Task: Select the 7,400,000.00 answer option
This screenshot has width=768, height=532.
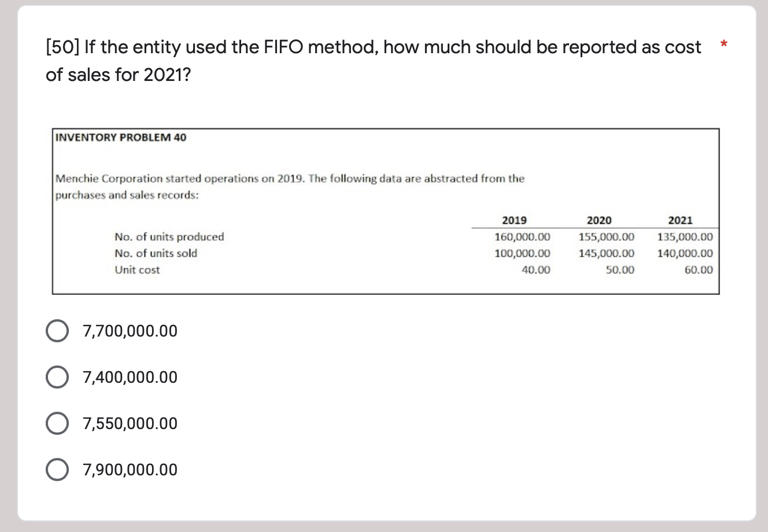Action: [57, 377]
